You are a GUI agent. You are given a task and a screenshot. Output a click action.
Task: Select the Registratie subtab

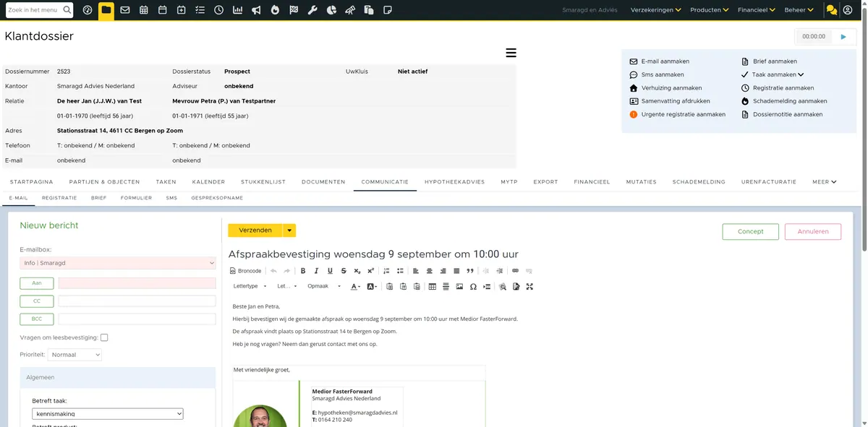point(59,197)
